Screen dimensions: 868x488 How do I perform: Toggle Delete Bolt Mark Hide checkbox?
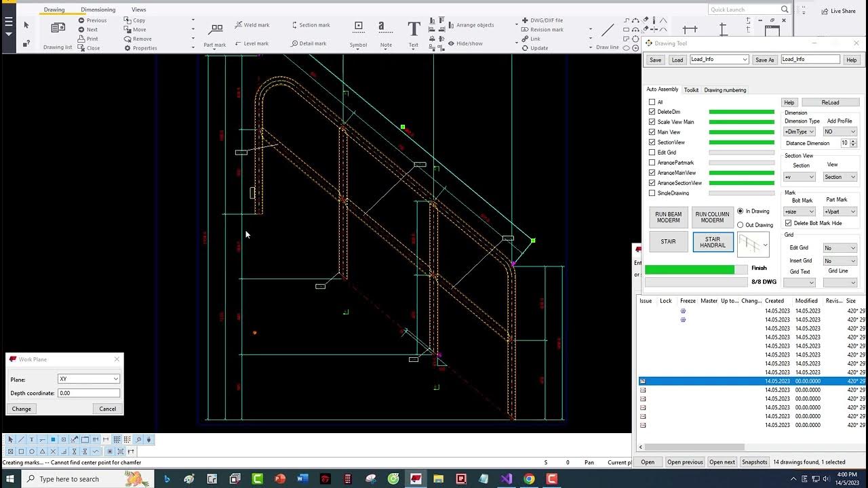pyautogui.click(x=788, y=223)
